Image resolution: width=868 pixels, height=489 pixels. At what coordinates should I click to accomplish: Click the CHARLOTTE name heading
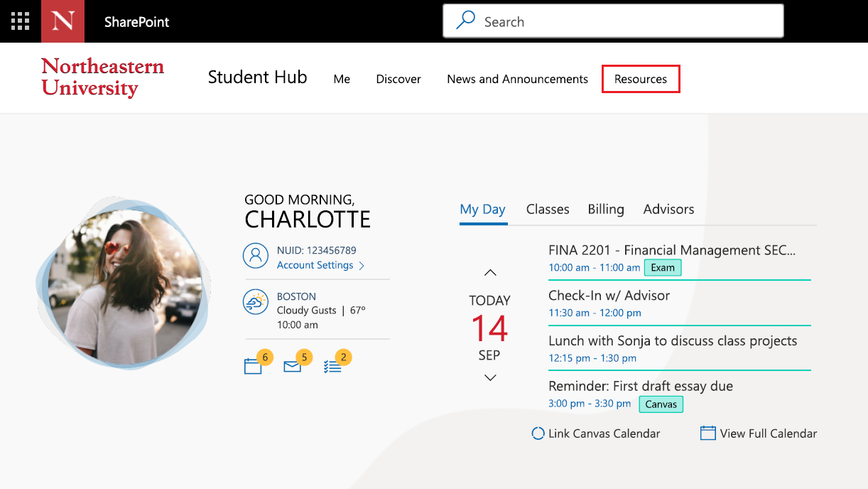tap(308, 220)
